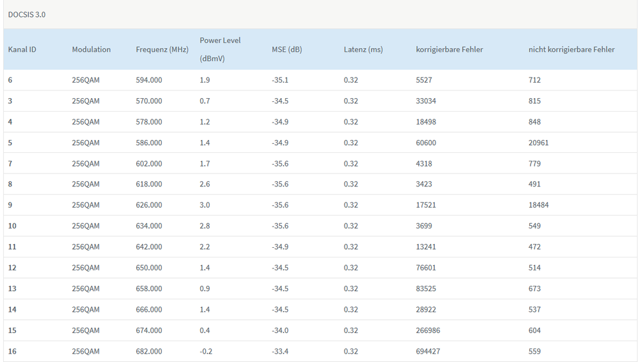Image resolution: width=644 pixels, height=362 pixels.
Task: Click the Power Level (dBmV) column header
Action: (220, 49)
